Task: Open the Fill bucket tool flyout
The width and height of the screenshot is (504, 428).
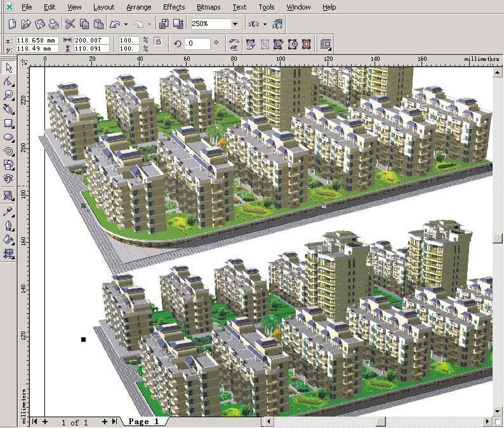Action: [x=9, y=240]
